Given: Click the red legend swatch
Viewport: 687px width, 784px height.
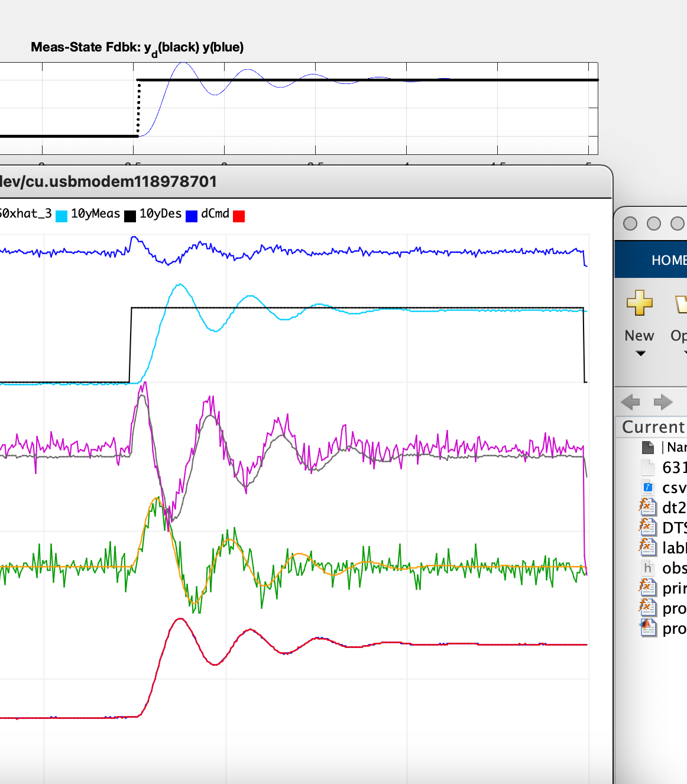Looking at the screenshot, I should (239, 216).
